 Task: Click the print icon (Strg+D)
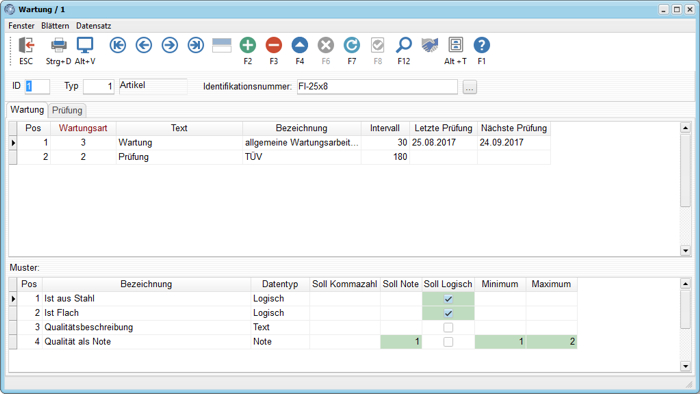[x=58, y=45]
